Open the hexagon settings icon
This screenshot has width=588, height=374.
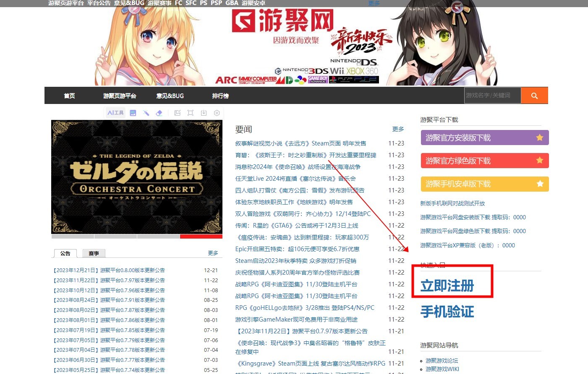pyautogui.click(x=217, y=113)
